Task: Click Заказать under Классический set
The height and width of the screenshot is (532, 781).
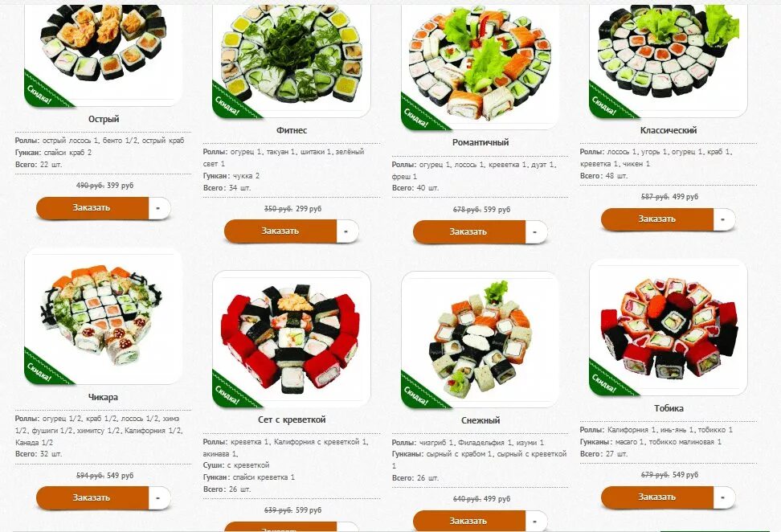Action: (657, 219)
